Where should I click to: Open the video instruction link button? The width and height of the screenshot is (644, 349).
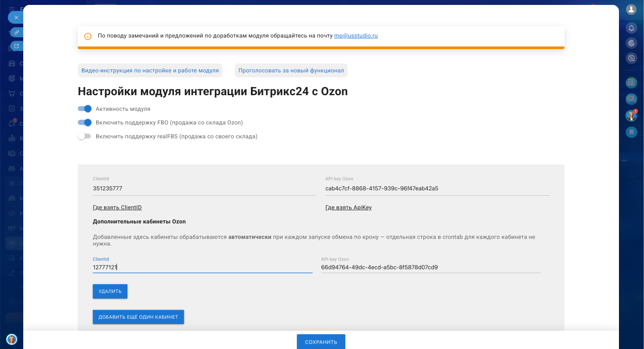tap(150, 70)
